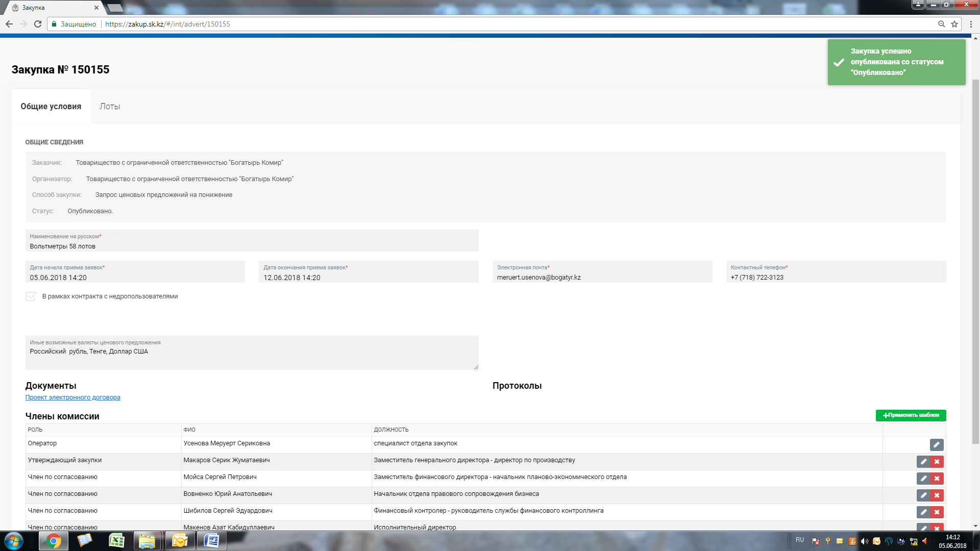
Task: Open Word from the taskbar
Action: [211, 541]
